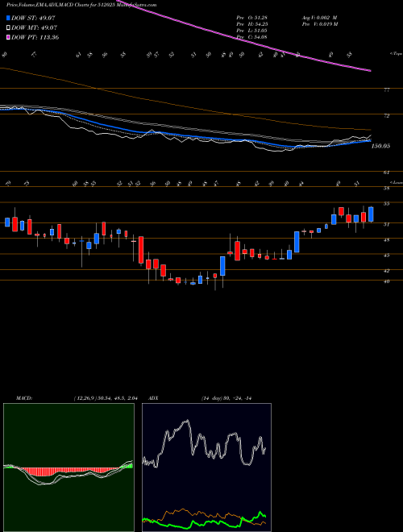
Task: Click the 'Avg V: 0.002 M' volume text
Action: (319, 18)
